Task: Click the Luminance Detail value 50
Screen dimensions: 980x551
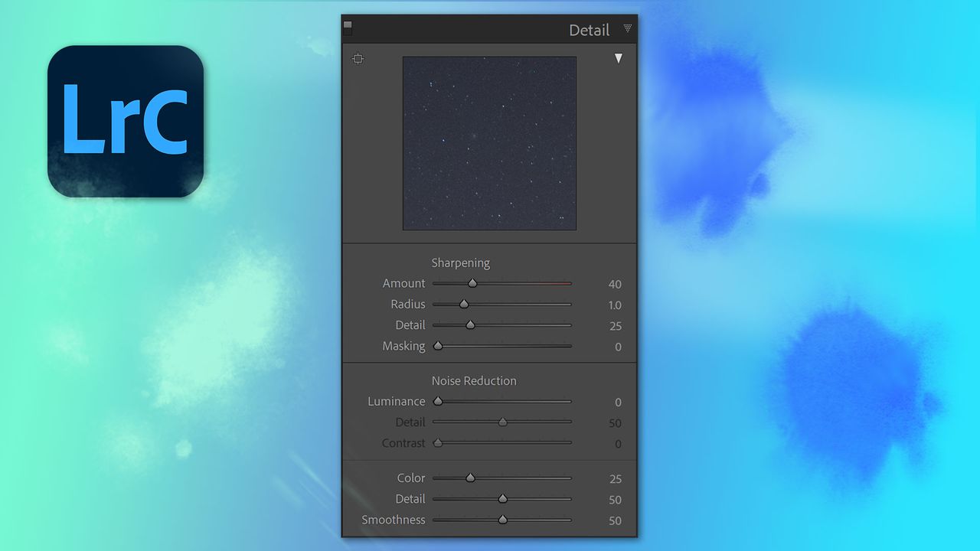Action: point(615,422)
